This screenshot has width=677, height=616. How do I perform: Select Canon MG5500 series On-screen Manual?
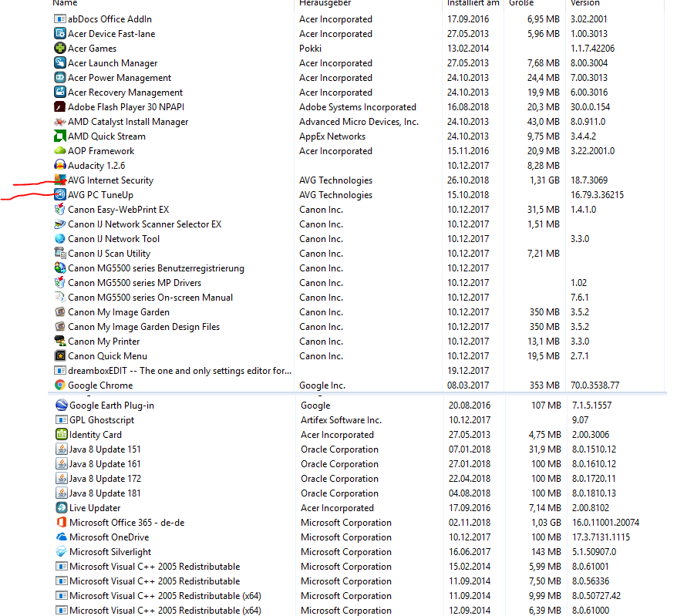[x=150, y=298]
